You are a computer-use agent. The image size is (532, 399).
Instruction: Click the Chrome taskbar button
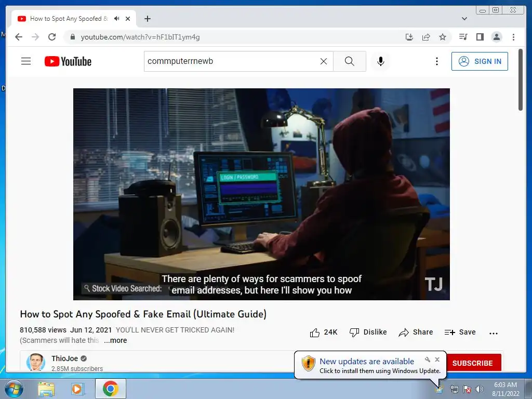(111, 389)
